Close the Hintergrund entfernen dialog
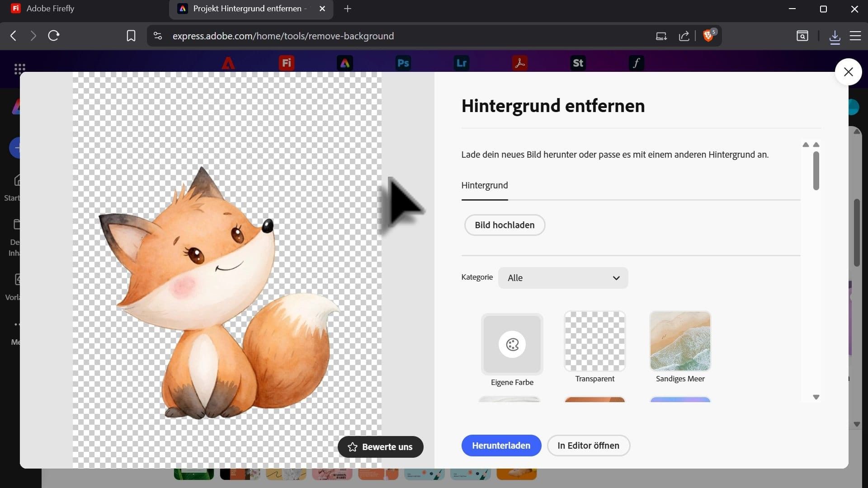 click(x=848, y=72)
